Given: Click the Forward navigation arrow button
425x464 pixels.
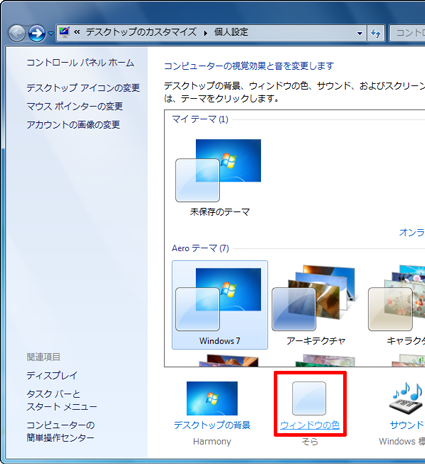Looking at the screenshot, I should 37,33.
